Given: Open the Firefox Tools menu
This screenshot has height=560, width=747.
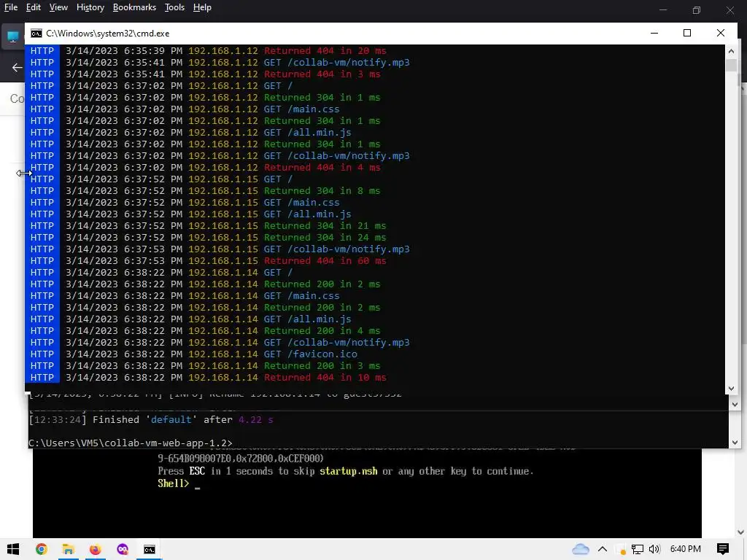Looking at the screenshot, I should point(174,7).
